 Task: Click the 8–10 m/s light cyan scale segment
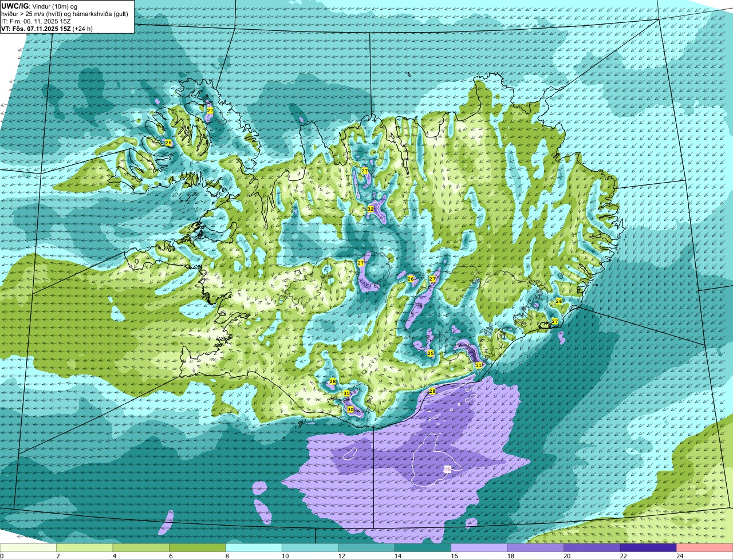pos(254,548)
